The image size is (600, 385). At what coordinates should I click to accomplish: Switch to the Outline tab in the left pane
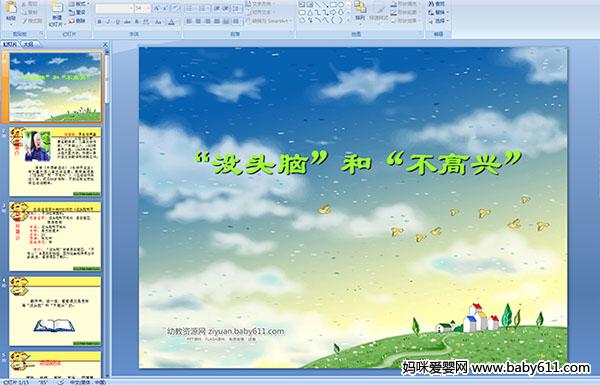(x=28, y=44)
